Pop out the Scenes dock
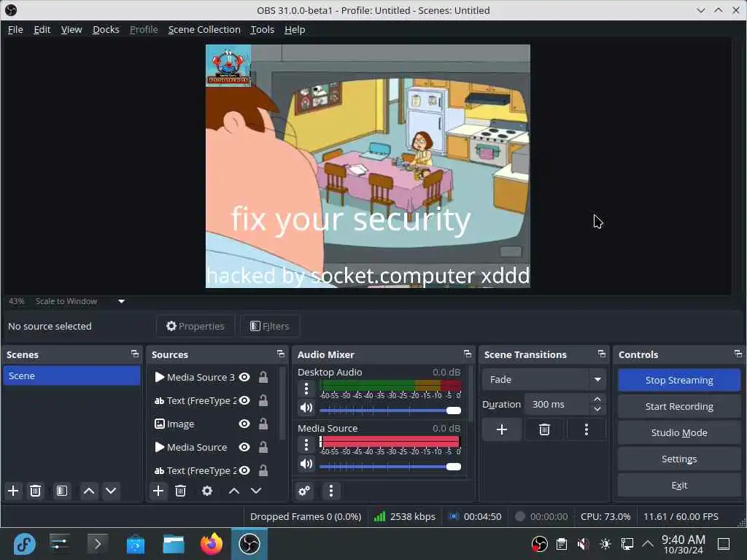Image resolution: width=747 pixels, height=560 pixels. tap(135, 354)
